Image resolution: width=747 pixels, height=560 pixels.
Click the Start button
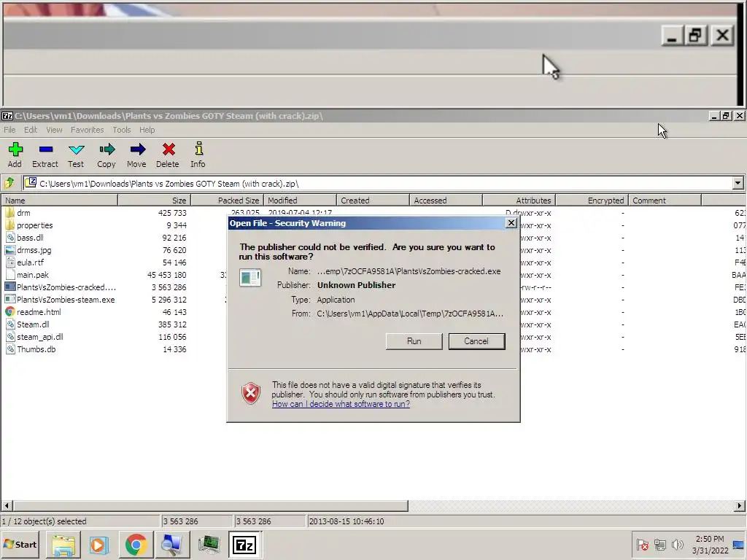click(x=20, y=544)
